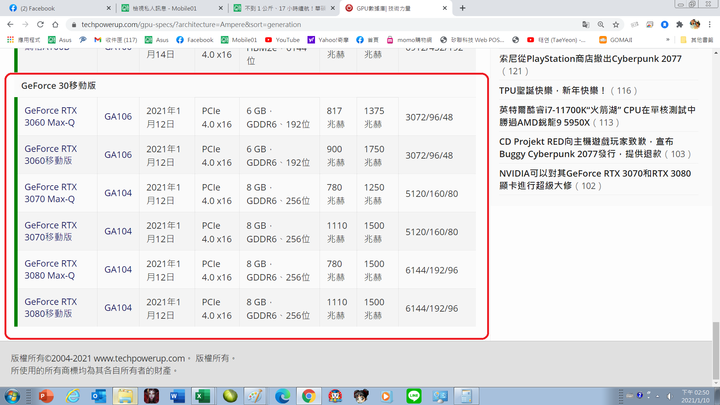Open GeForce RTX 3070 Mobile link
The image size is (720, 405).
click(51, 231)
